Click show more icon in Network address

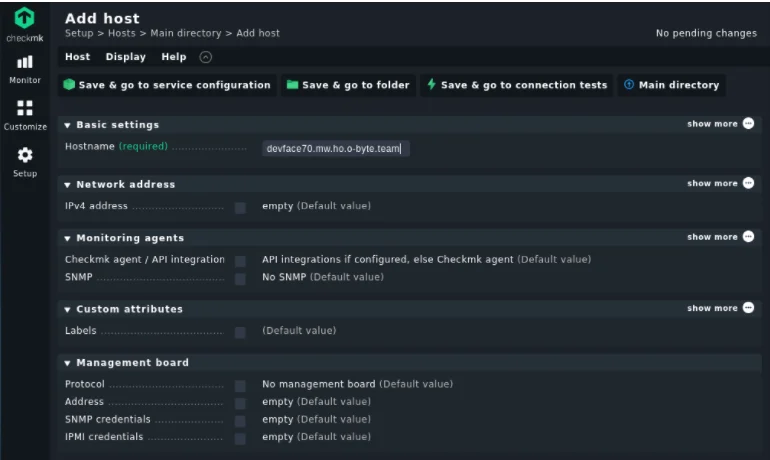pyautogui.click(x=748, y=183)
